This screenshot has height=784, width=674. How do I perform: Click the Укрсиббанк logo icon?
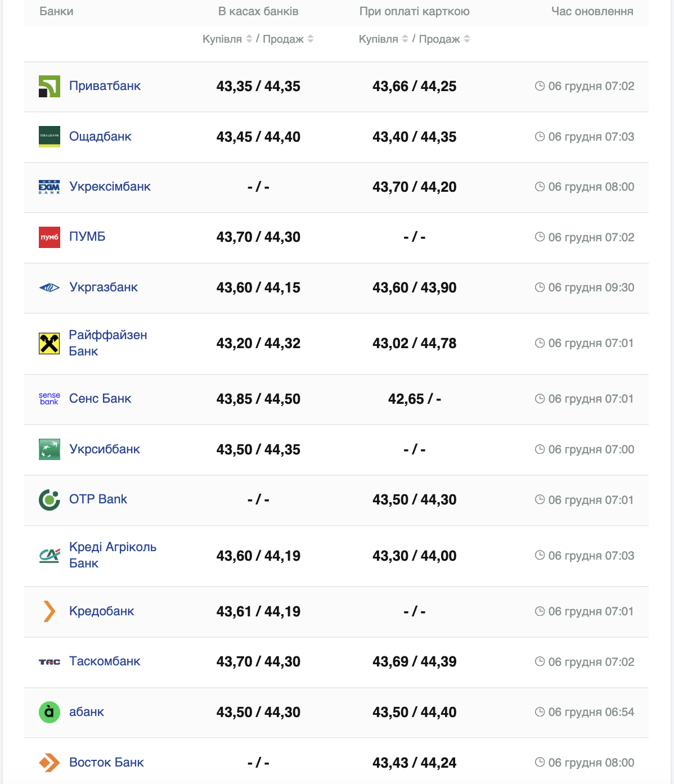tap(50, 449)
